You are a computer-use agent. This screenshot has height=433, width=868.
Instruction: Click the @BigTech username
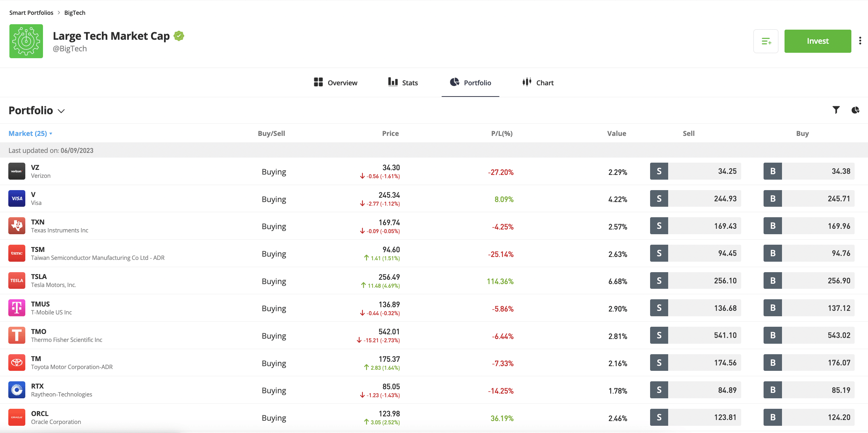(70, 48)
